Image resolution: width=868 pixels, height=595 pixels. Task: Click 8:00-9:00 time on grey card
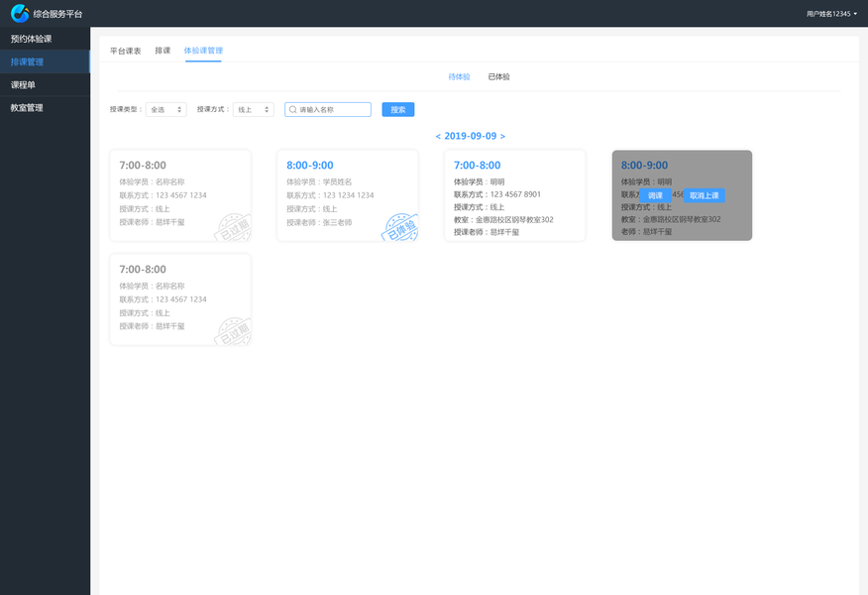pyautogui.click(x=644, y=165)
